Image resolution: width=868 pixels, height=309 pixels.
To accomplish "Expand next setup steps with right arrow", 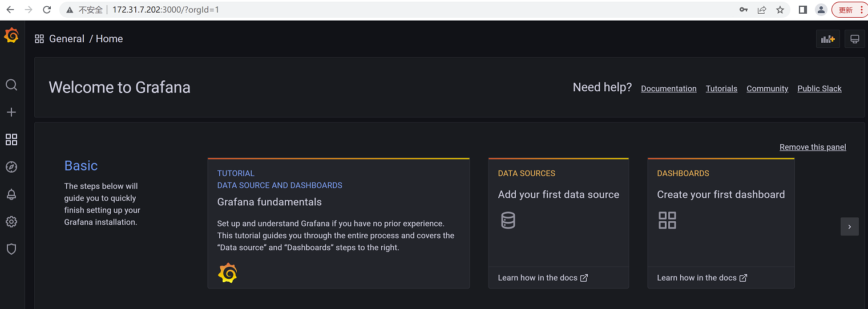I will tap(849, 226).
